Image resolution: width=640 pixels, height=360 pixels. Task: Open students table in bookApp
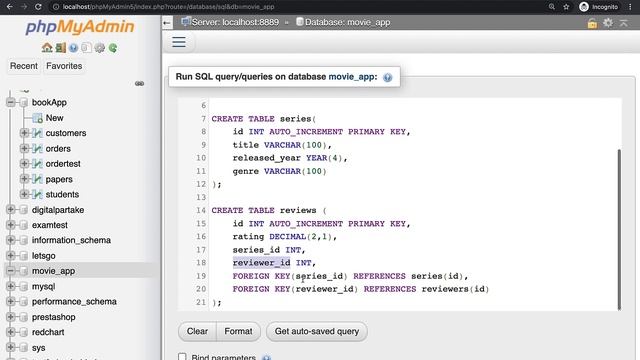click(62, 195)
